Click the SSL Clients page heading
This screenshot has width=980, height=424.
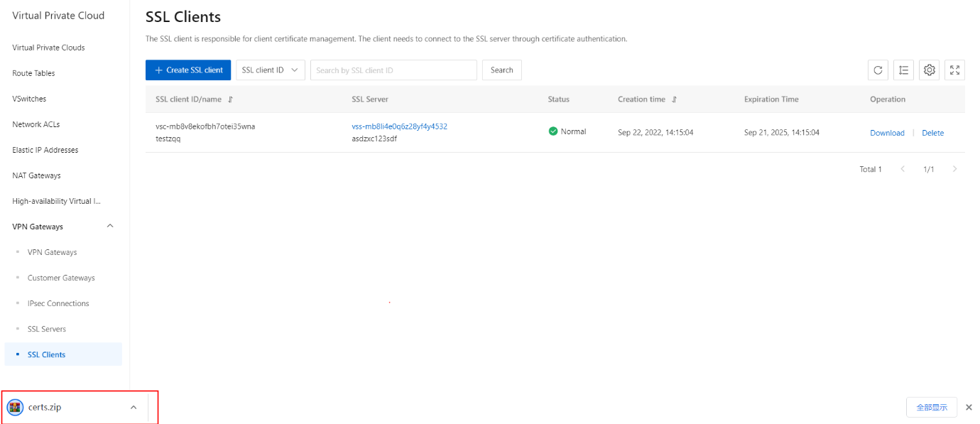[183, 17]
